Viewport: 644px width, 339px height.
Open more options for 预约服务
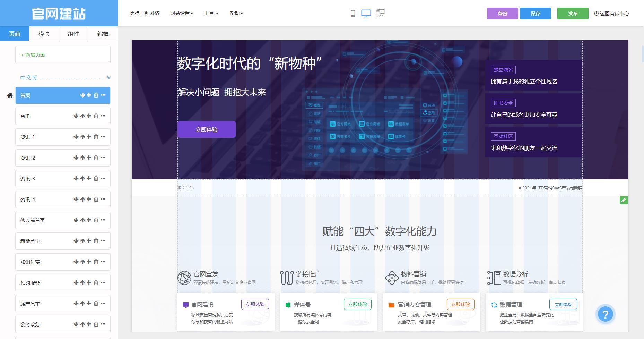pos(103,282)
